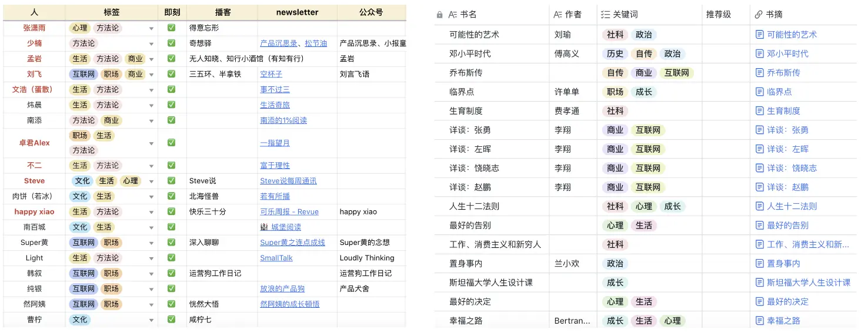868x336 pixels.
Task: Uncheck the 即刻 checkbox in Steve row
Action: coord(171,181)
